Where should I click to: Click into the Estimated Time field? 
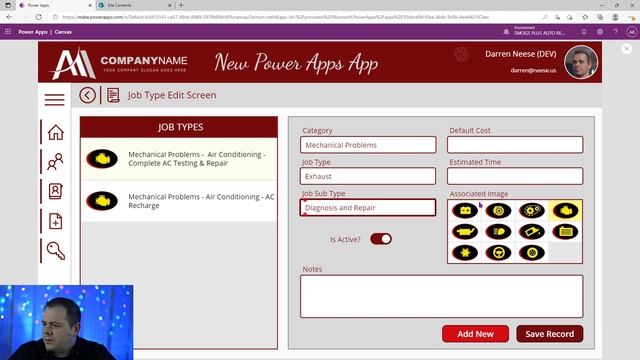click(x=515, y=176)
